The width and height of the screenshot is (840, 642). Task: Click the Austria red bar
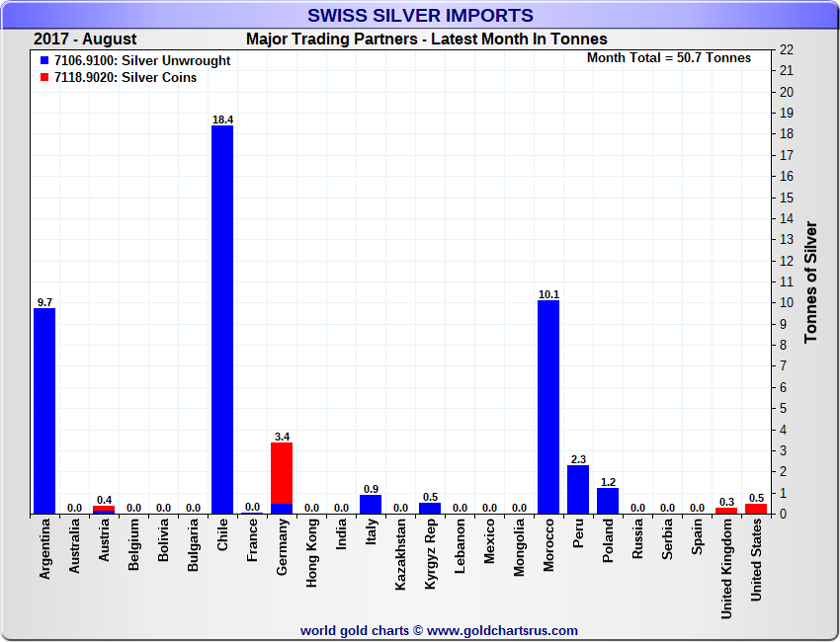coord(104,510)
